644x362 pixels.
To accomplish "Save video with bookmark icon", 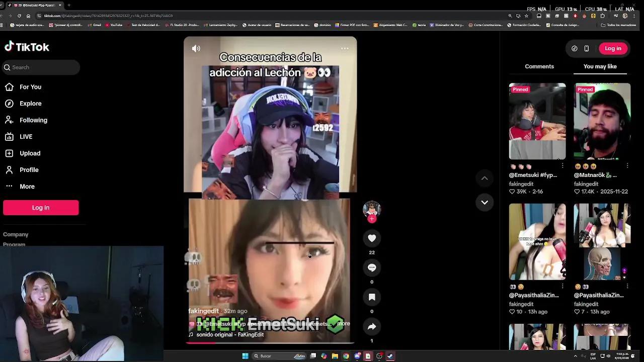I will pos(372,297).
